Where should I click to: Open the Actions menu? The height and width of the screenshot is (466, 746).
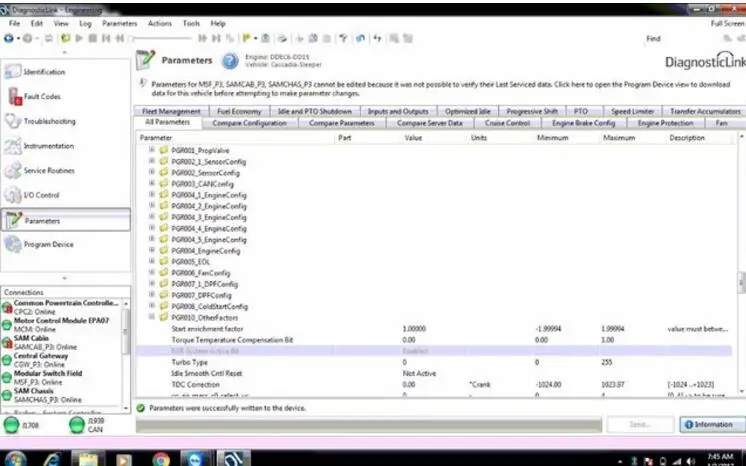coord(159,23)
